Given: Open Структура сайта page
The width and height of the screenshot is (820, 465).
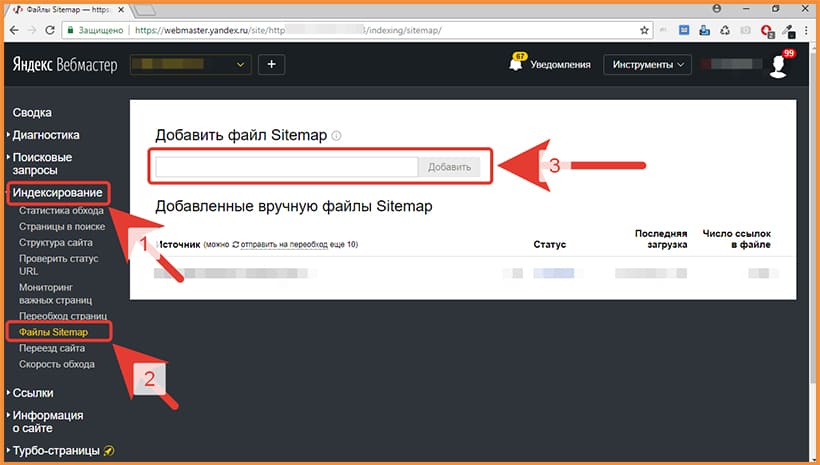Looking at the screenshot, I should click(55, 243).
